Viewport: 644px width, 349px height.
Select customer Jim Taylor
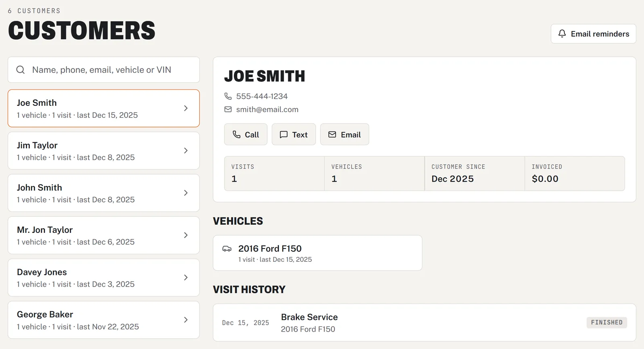pyautogui.click(x=103, y=150)
